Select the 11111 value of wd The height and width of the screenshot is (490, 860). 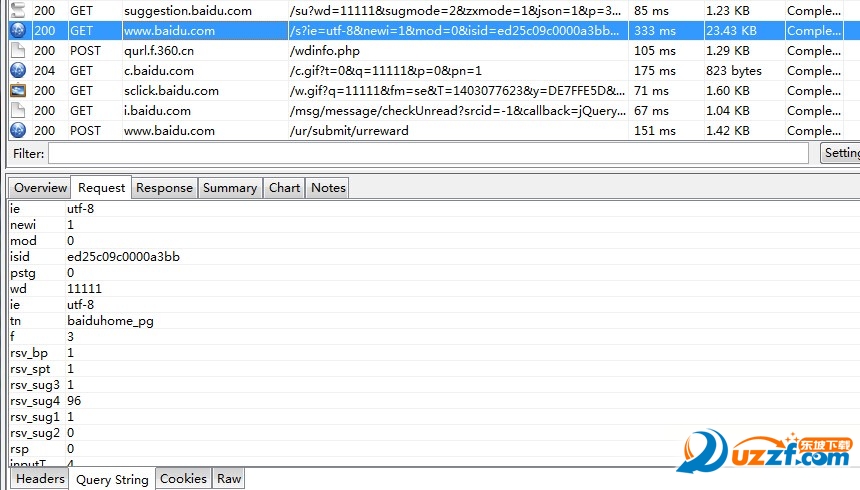pyautogui.click(x=84, y=289)
